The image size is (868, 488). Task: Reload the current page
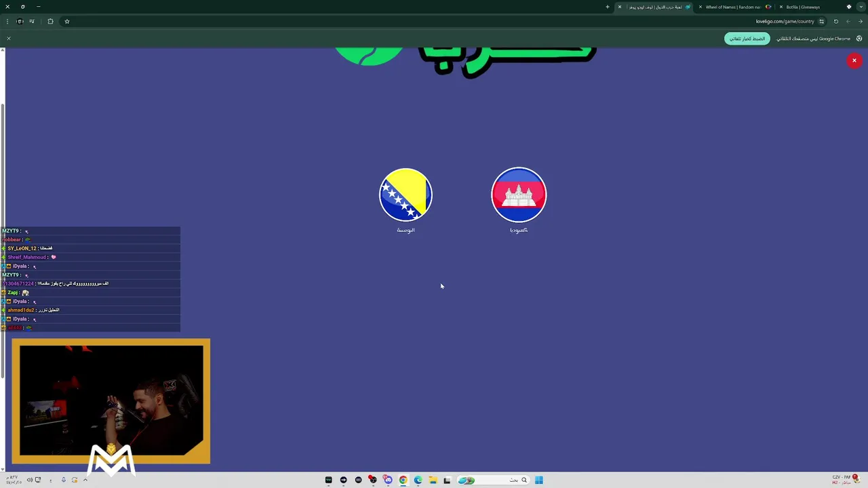click(x=835, y=22)
